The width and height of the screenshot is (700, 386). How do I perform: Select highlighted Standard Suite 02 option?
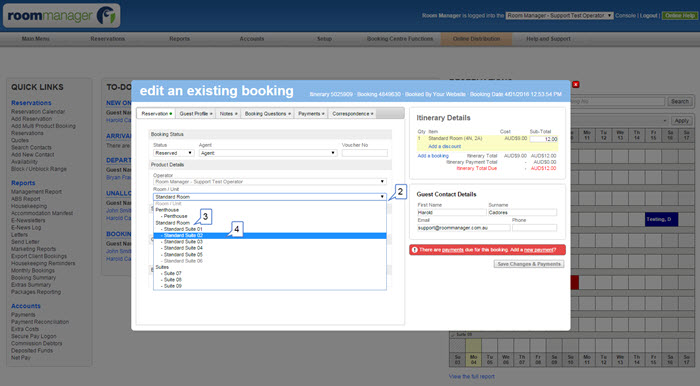click(x=270, y=235)
